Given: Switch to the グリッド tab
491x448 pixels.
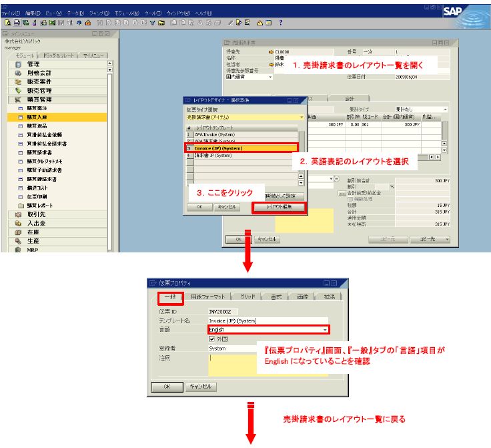Looking at the screenshot, I should point(248,296).
